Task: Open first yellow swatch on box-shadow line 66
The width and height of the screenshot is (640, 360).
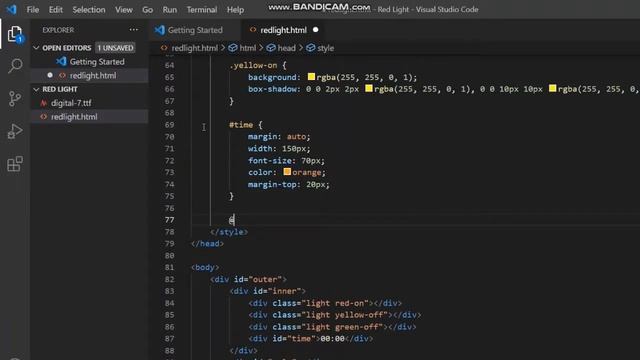Action: tap(369, 89)
